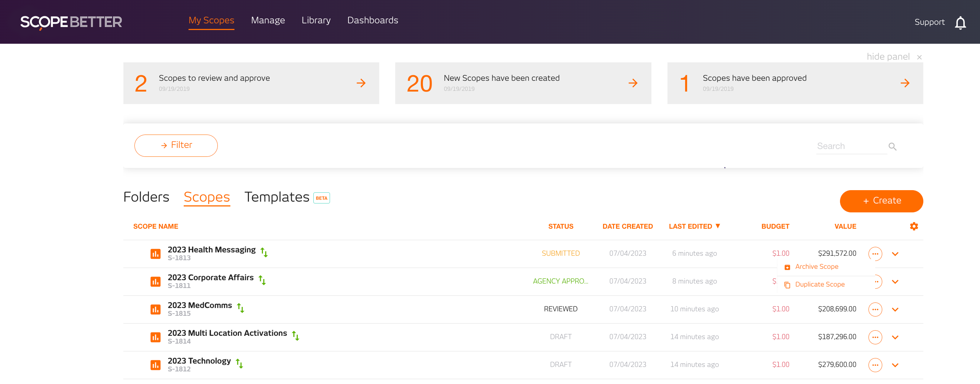The width and height of the screenshot is (980, 384).
Task: Switch to the Templates tab
Action: pos(277,197)
